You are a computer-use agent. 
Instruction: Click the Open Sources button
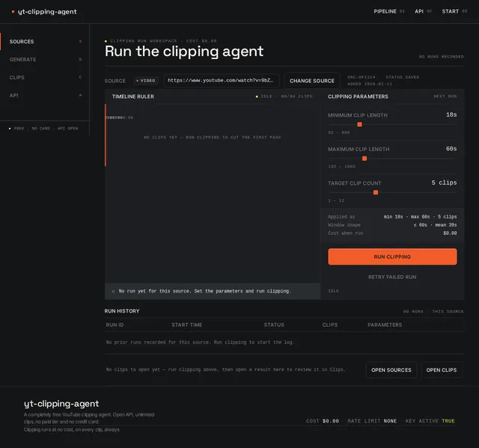391,370
